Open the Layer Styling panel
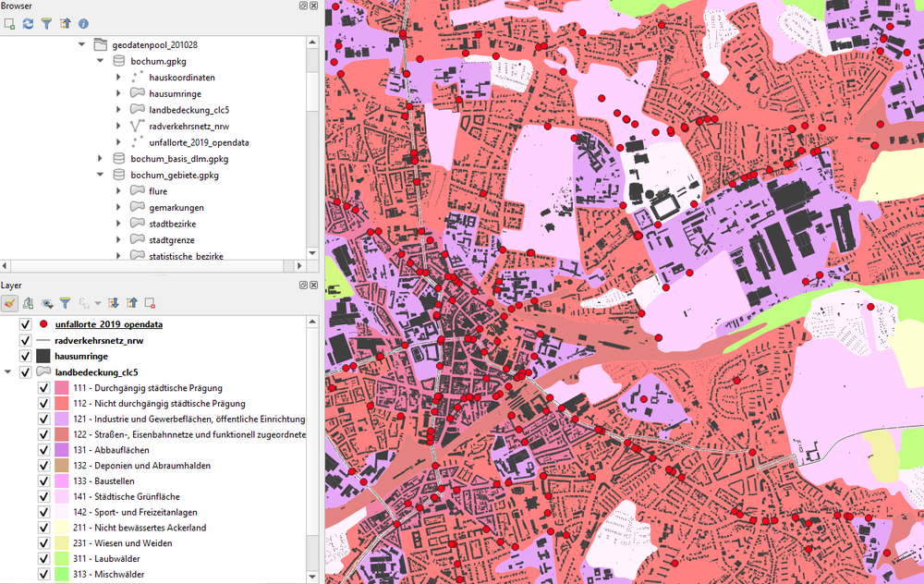This screenshot has height=584, width=924. point(9,302)
